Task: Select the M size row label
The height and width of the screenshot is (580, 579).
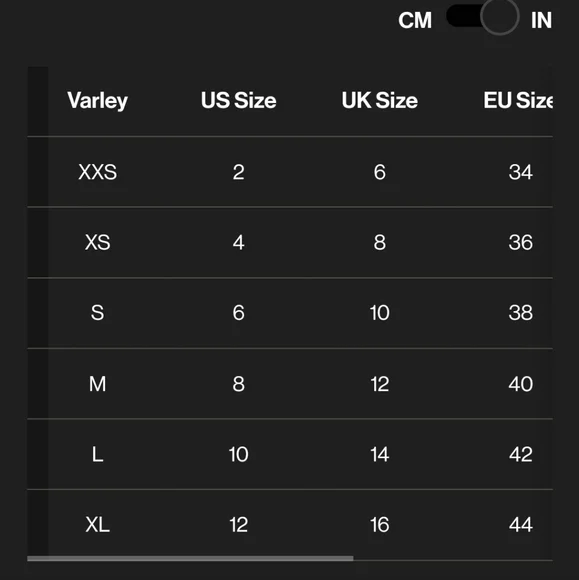Action: (x=98, y=384)
